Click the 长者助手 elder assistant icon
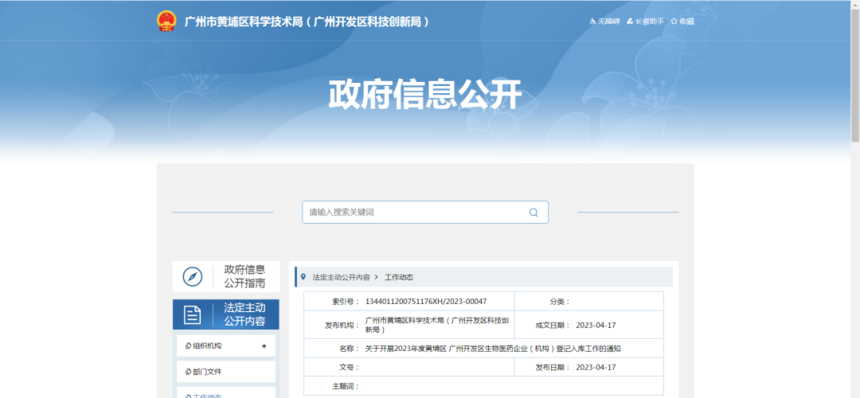Image resolution: width=860 pixels, height=398 pixels. (x=630, y=21)
